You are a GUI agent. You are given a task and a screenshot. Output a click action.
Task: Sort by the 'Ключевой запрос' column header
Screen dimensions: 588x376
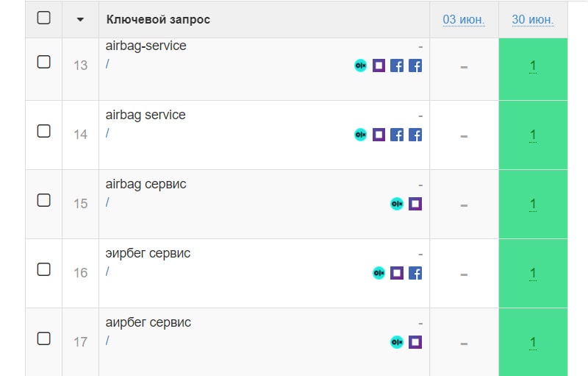click(x=158, y=19)
